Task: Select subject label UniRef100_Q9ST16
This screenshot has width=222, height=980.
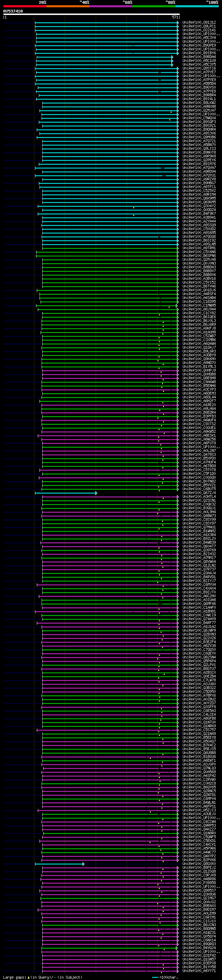Action: tap(199, 68)
